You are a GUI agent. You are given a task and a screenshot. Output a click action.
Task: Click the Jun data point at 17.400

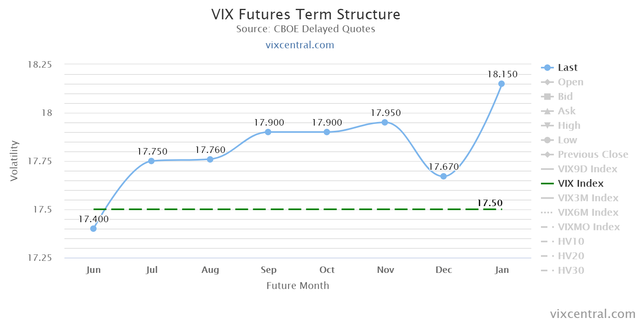coord(93,229)
